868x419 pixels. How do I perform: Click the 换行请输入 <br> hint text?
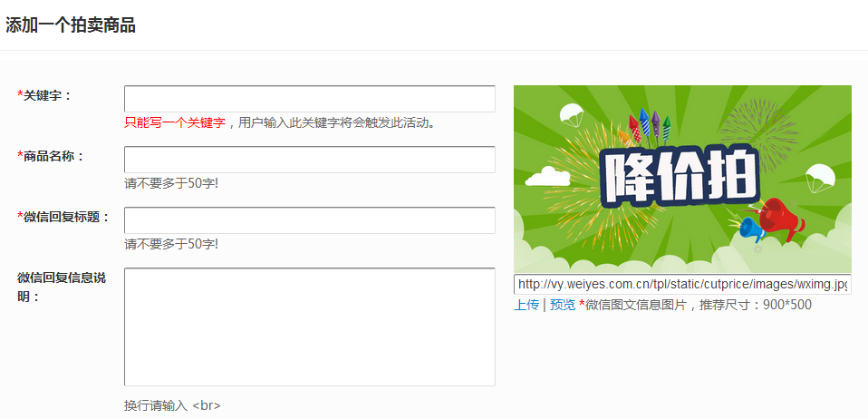point(172,405)
